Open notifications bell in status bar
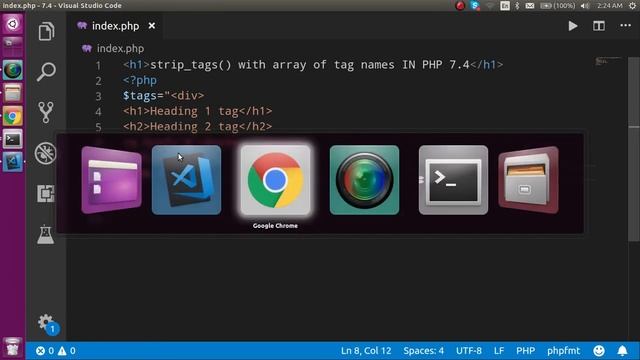Viewport: 640px width, 360px height. pyautogui.click(x=622, y=351)
